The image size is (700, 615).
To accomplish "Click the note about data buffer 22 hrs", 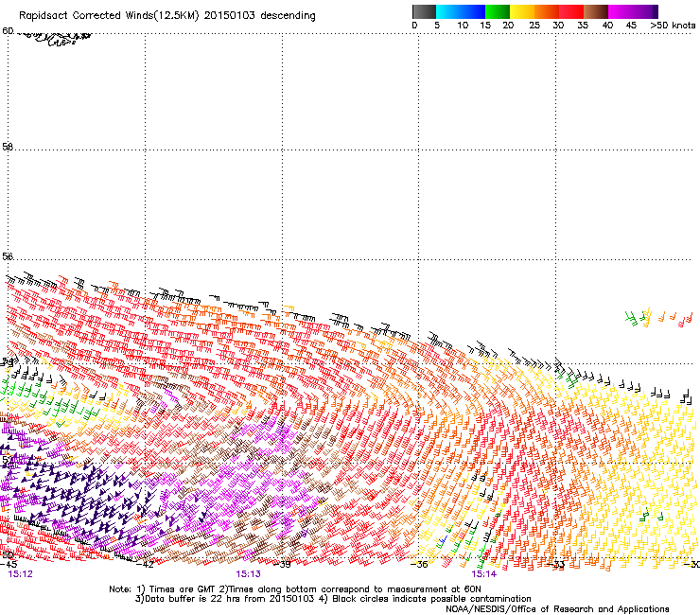I will (x=224, y=599).
